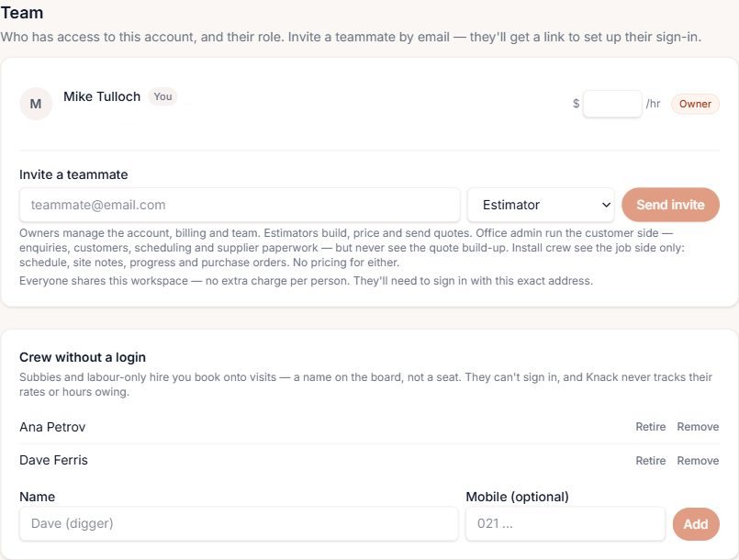Click the Add crew button
Screen dimensions: 739x560
click(696, 524)
